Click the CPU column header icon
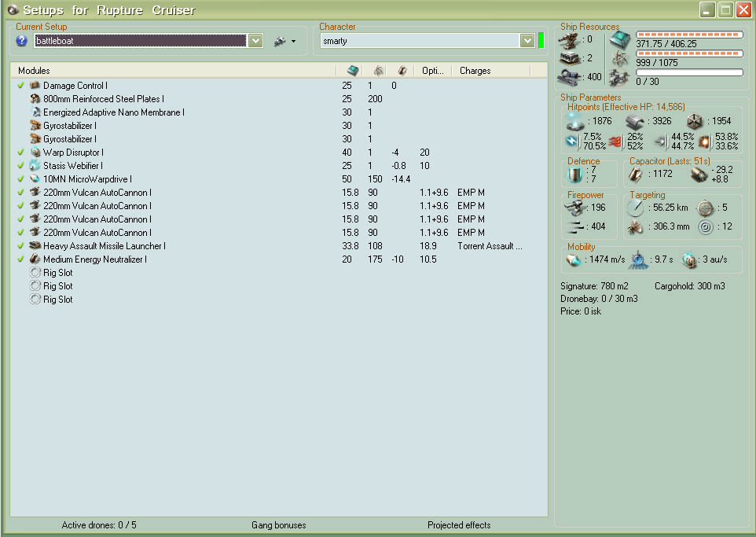 (353, 71)
